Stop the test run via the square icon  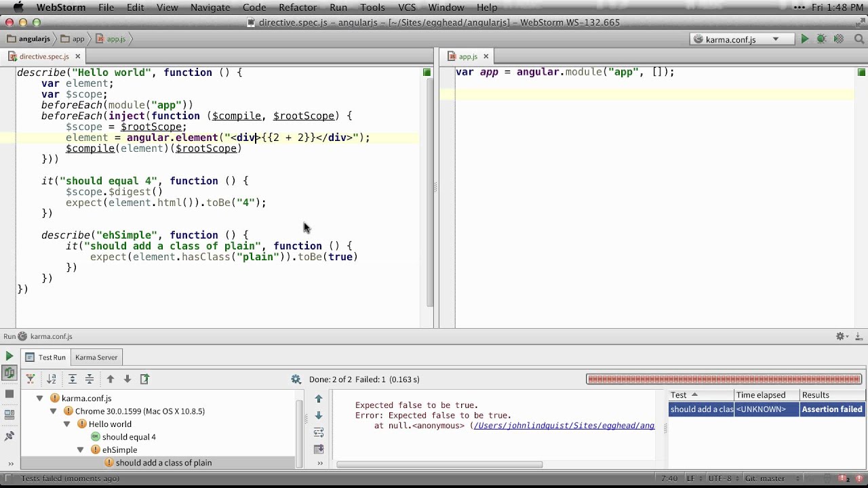click(x=9, y=394)
